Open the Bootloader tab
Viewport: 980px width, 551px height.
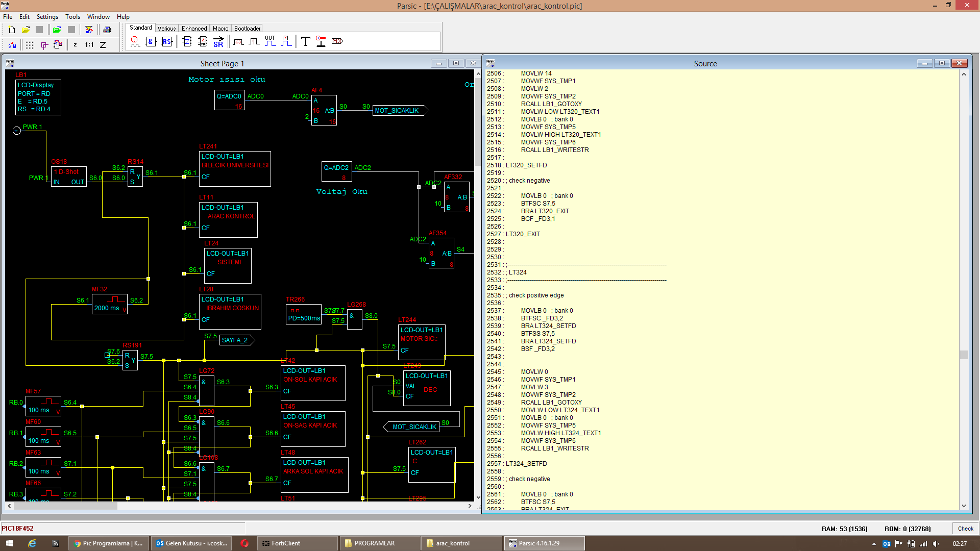248,29
